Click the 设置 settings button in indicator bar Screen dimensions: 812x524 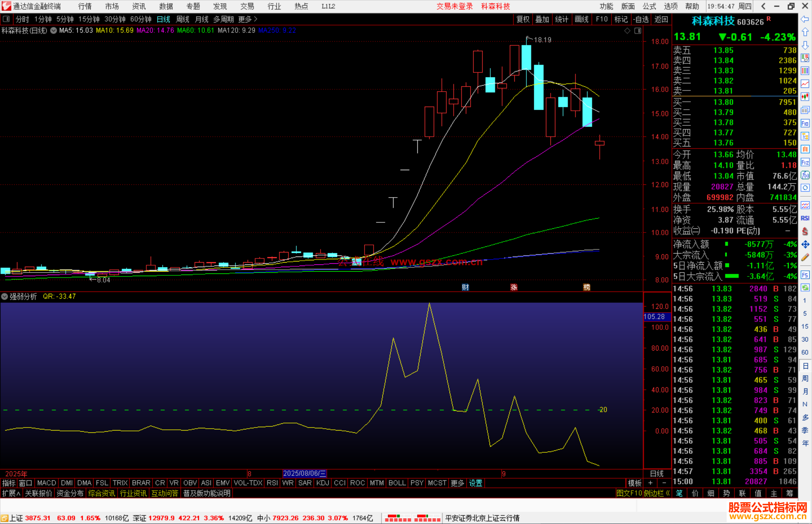click(476, 483)
